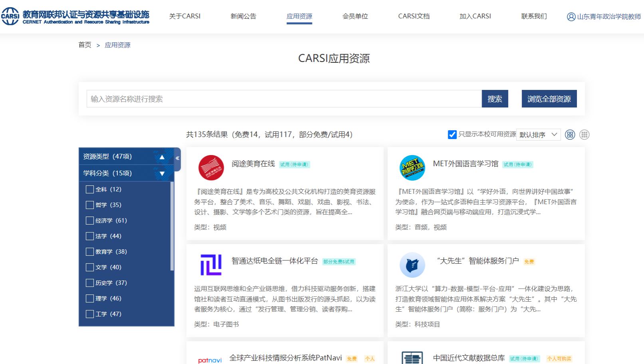Open the 默认排序 sort dropdown
The width and height of the screenshot is (644, 364).
click(x=538, y=135)
